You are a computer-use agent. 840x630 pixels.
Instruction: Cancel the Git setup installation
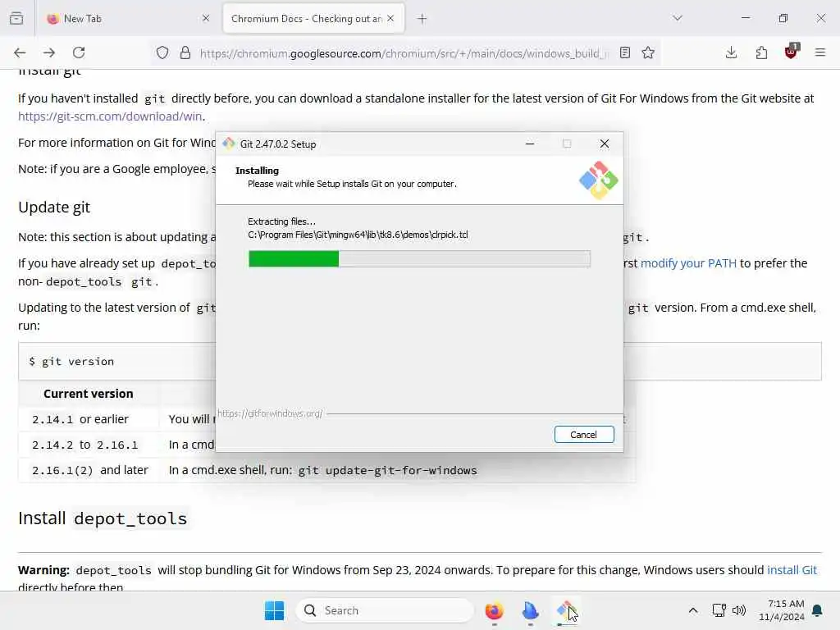pyautogui.click(x=584, y=435)
